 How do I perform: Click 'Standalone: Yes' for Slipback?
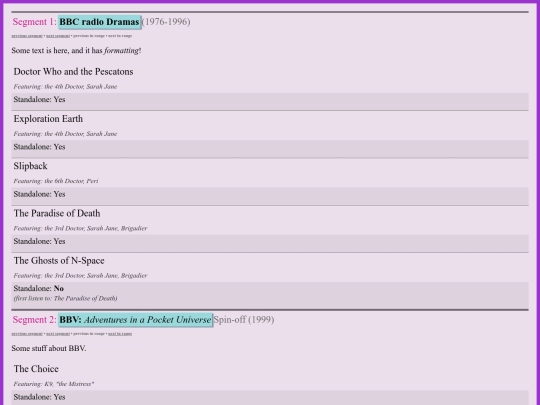pyautogui.click(x=39, y=194)
